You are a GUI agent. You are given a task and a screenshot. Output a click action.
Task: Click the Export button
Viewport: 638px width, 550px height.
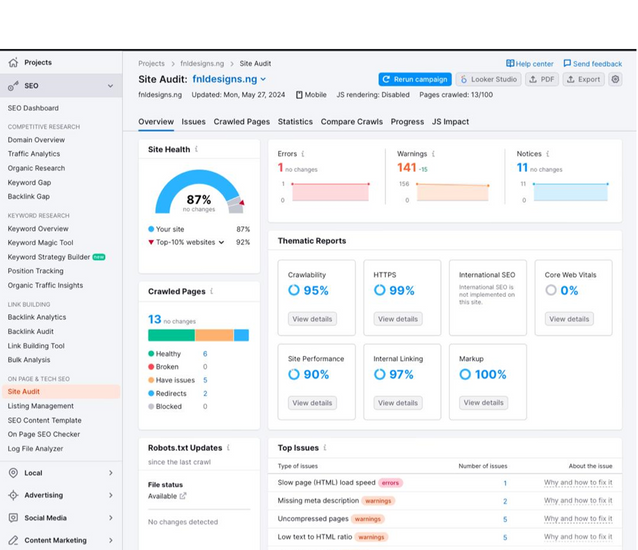[x=584, y=79]
